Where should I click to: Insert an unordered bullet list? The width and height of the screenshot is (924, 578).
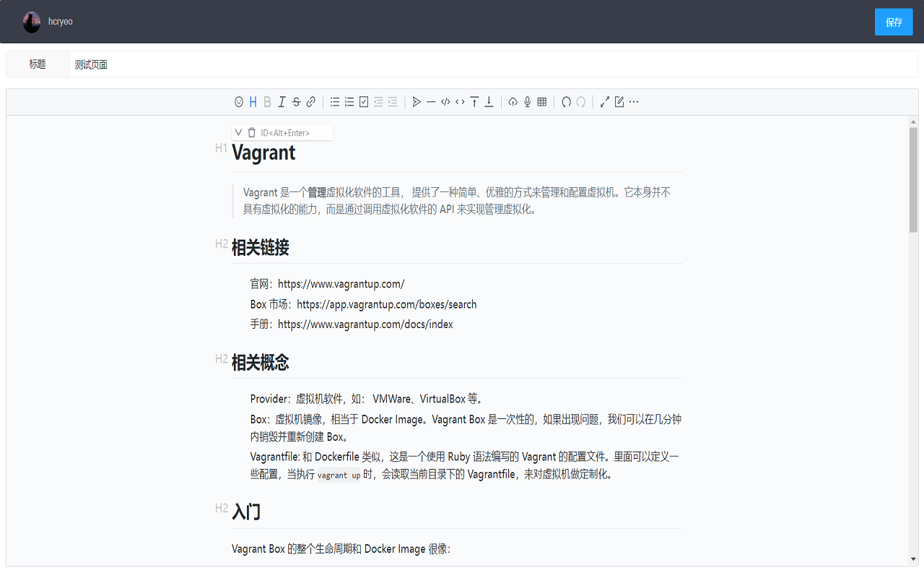tap(335, 102)
